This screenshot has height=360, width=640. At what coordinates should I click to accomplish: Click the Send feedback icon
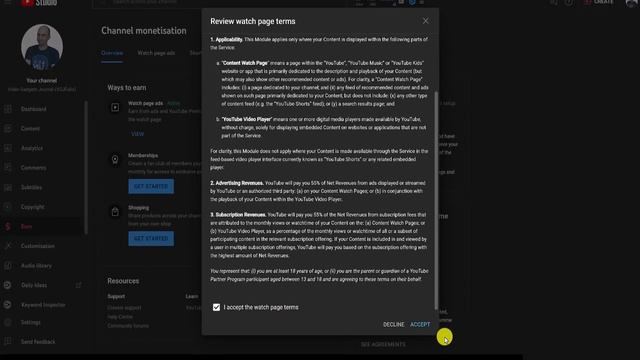point(8,342)
